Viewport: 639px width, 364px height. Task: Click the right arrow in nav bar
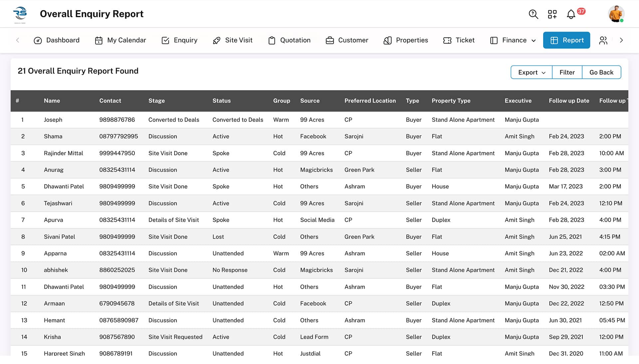(x=621, y=40)
